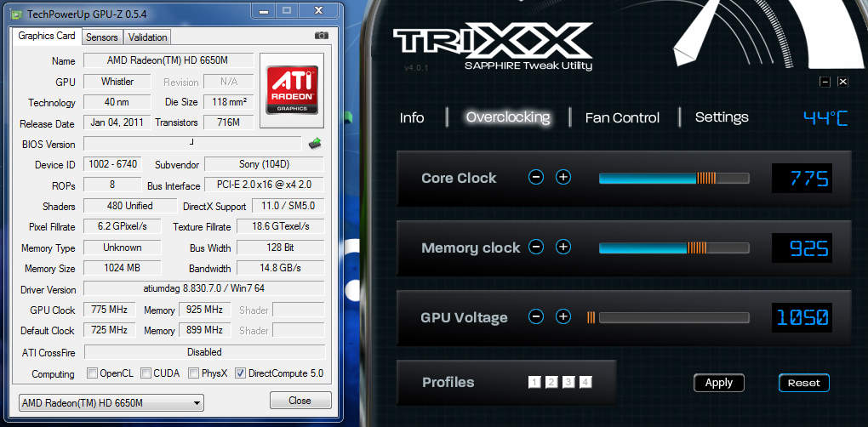Close the TRIXX utility window

pos(842,82)
